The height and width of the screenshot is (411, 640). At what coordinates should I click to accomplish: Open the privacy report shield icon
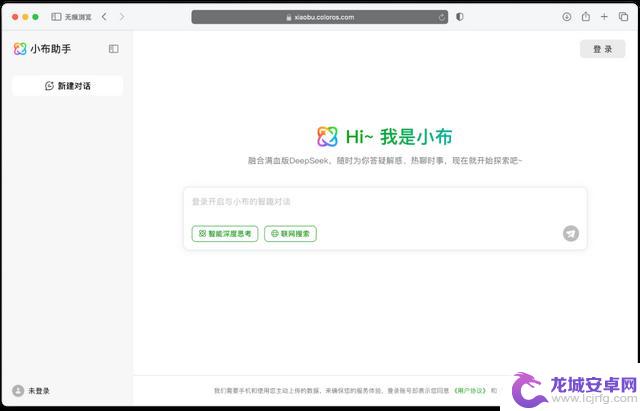(460, 17)
